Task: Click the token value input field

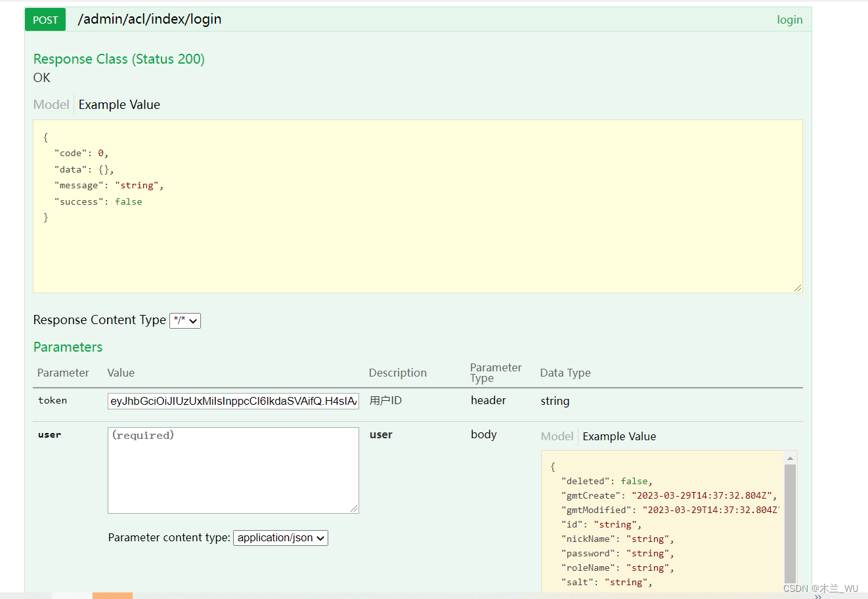Action: pos(233,401)
